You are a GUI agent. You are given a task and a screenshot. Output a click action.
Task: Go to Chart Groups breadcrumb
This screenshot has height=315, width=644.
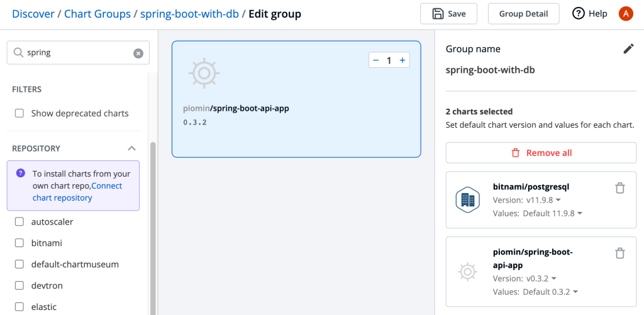97,13
